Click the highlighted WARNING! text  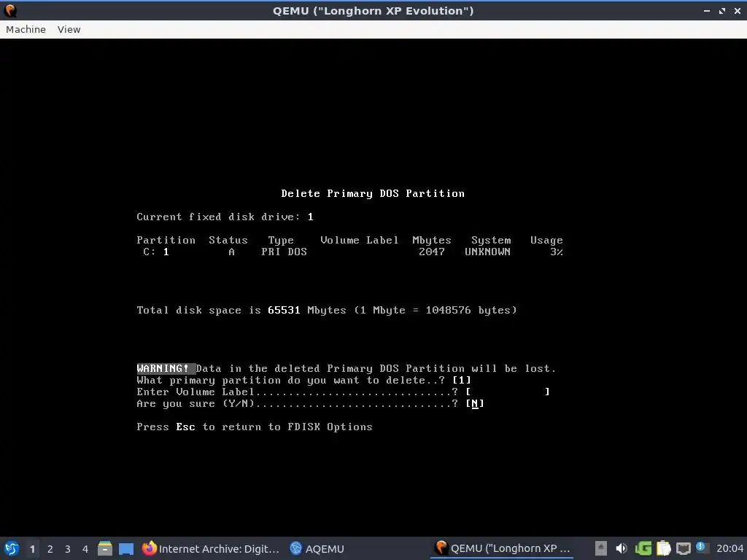pos(166,368)
